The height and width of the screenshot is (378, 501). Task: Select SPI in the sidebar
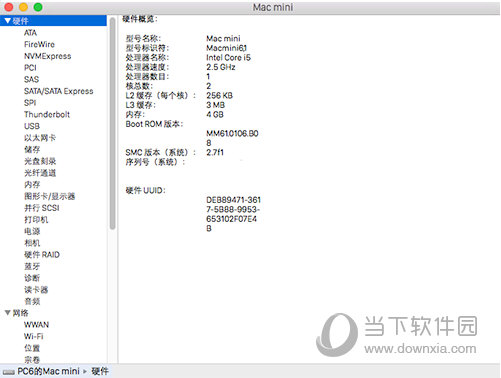pos(30,103)
